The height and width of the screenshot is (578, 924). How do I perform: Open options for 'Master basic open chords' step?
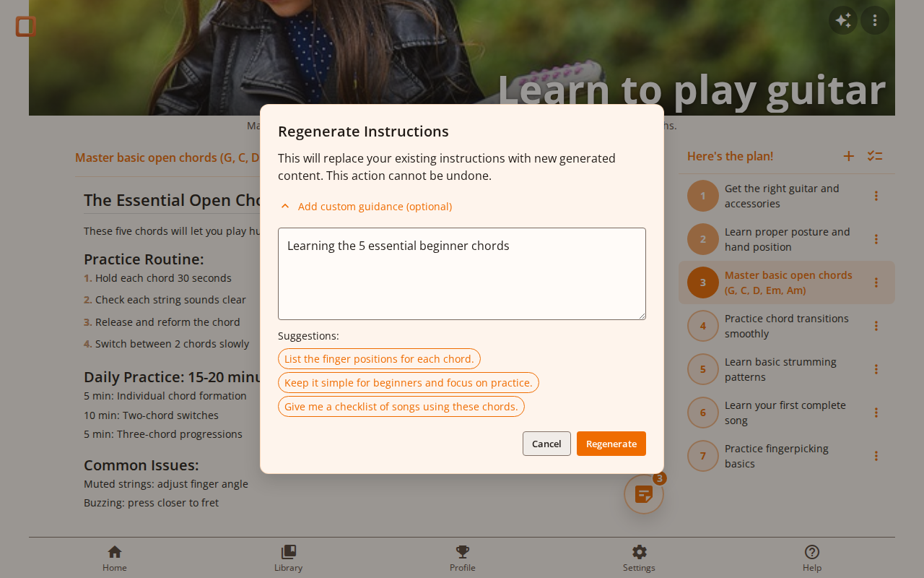876,282
